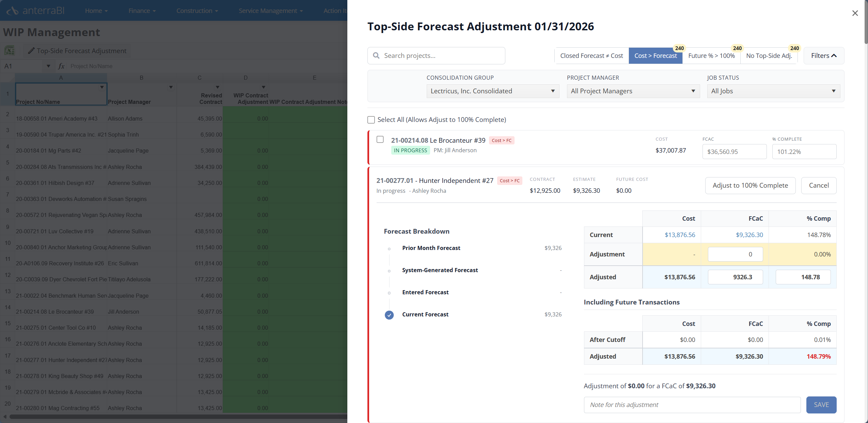The width and height of the screenshot is (868, 423).
Task: Click the anterraBI logo icon
Action: [x=12, y=11]
